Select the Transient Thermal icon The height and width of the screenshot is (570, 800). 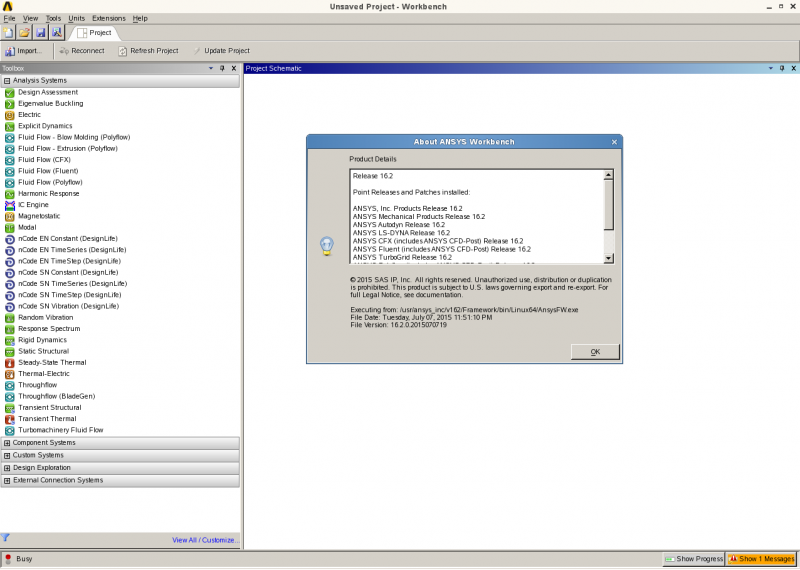[10, 419]
